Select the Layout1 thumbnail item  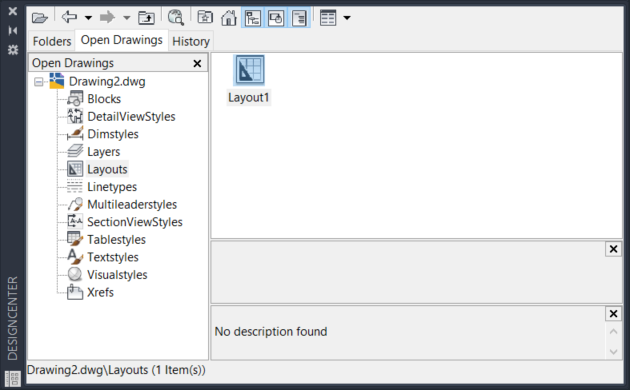(x=249, y=80)
